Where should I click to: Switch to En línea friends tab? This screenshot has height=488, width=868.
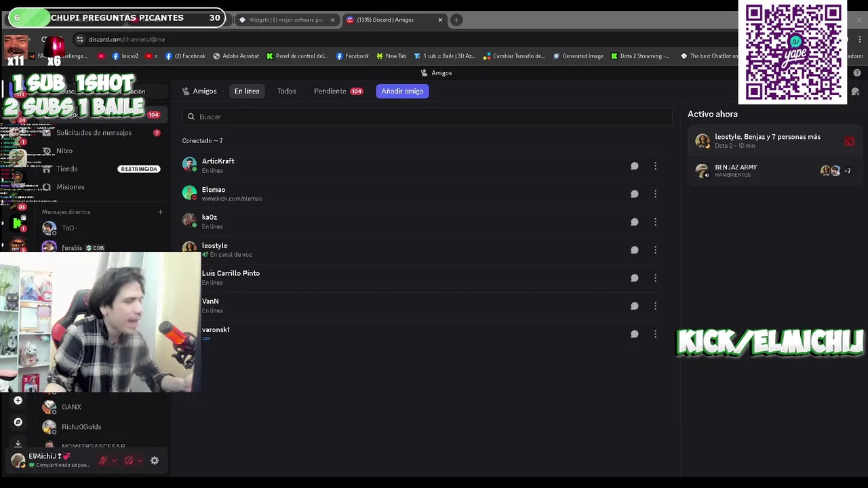coord(247,91)
